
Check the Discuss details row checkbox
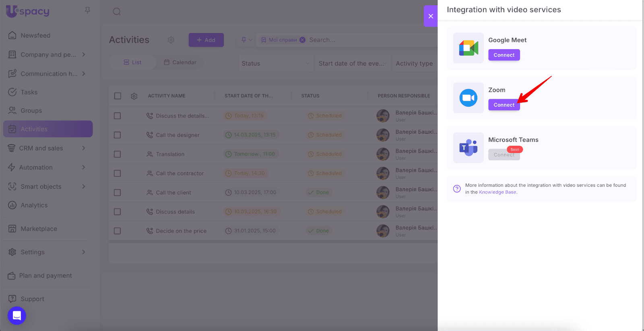tap(118, 212)
